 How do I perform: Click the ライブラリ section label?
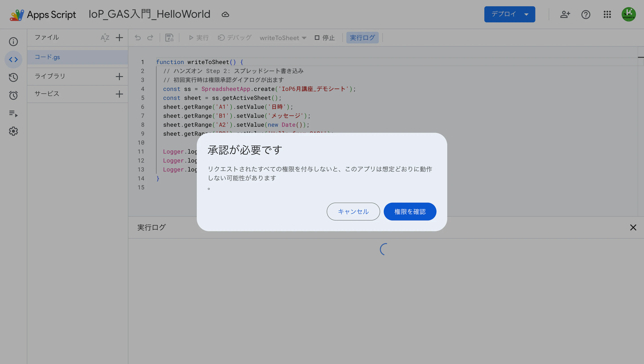coord(50,76)
